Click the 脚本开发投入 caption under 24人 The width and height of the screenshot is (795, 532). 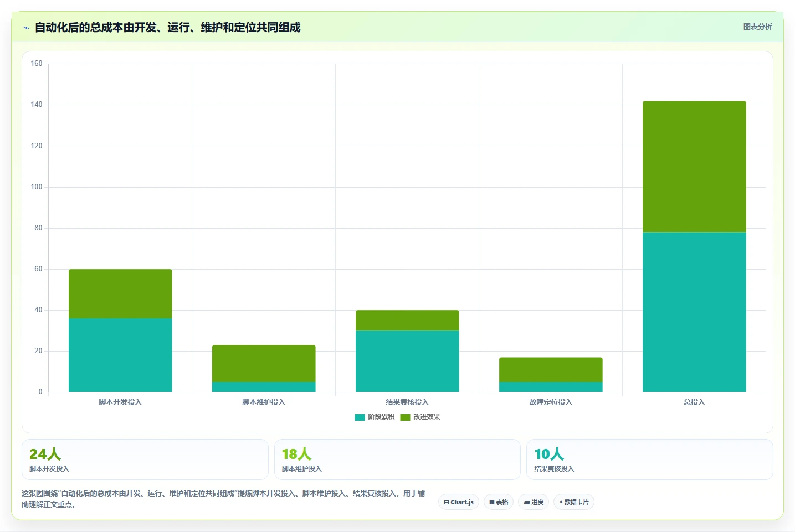(x=49, y=469)
